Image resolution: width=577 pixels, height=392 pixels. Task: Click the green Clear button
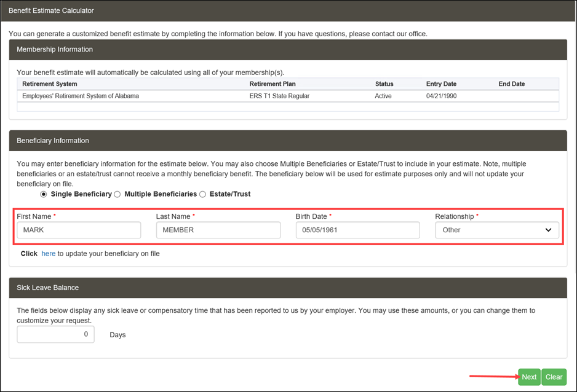point(554,377)
